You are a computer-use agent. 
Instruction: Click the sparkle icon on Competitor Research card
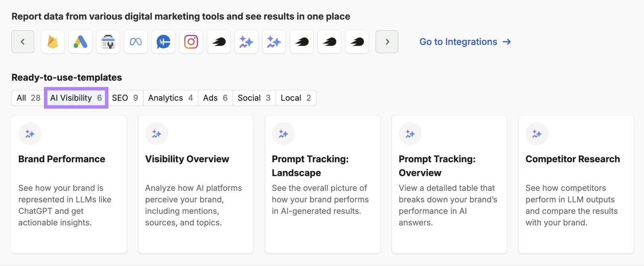(x=537, y=134)
